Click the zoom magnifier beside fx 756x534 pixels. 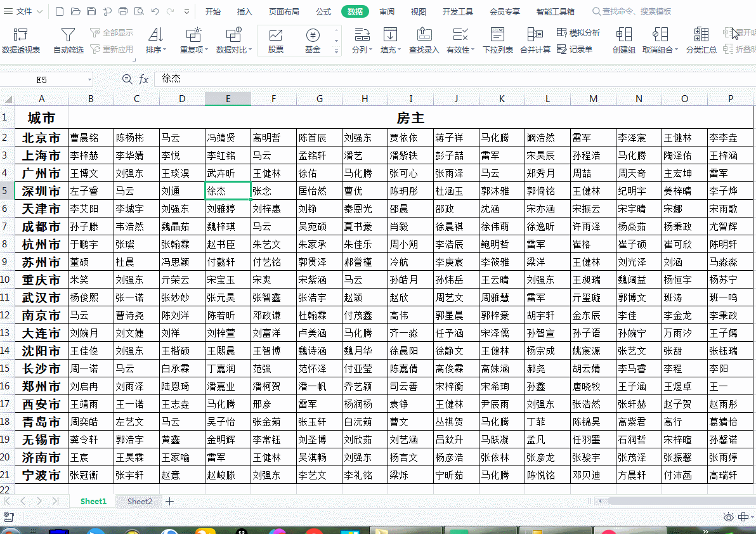tap(127, 79)
